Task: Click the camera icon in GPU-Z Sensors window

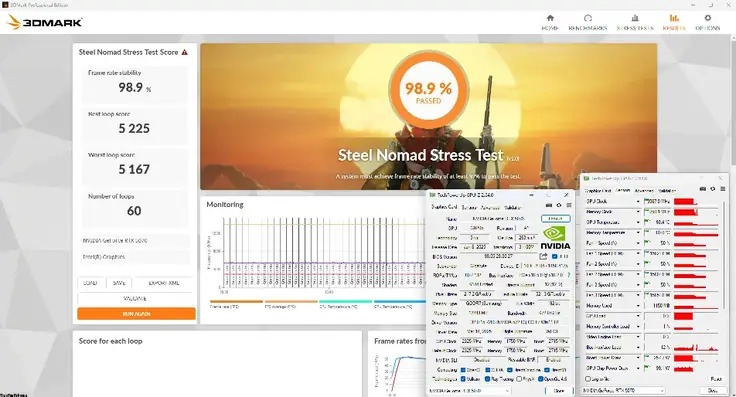Action: pyautogui.click(x=703, y=189)
